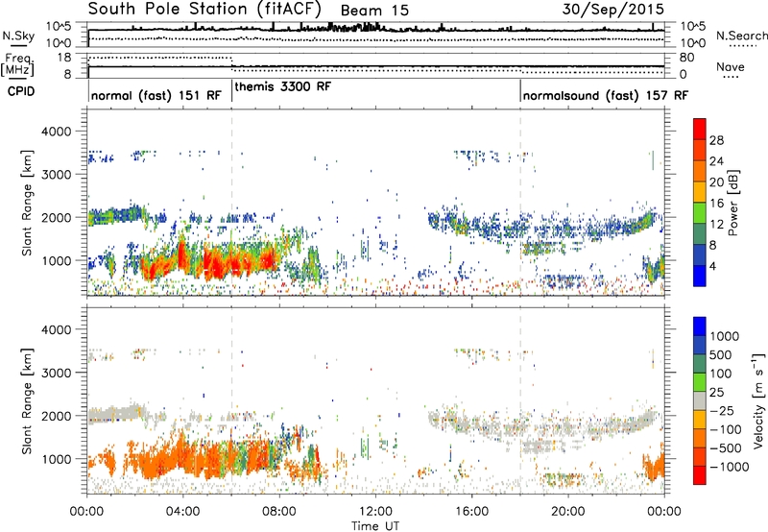
Task: Click the 'N.Search' legend label
Action: pyautogui.click(x=741, y=36)
